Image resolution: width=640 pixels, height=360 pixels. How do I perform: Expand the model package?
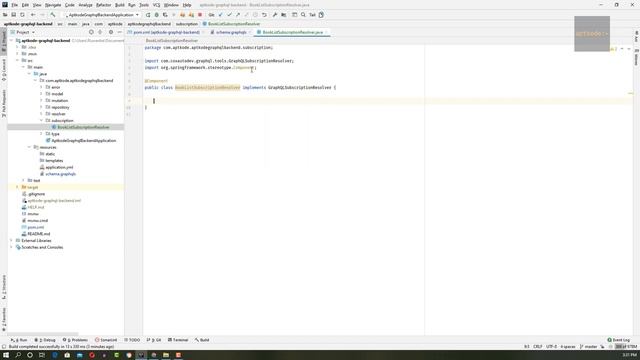pyautogui.click(x=41, y=94)
